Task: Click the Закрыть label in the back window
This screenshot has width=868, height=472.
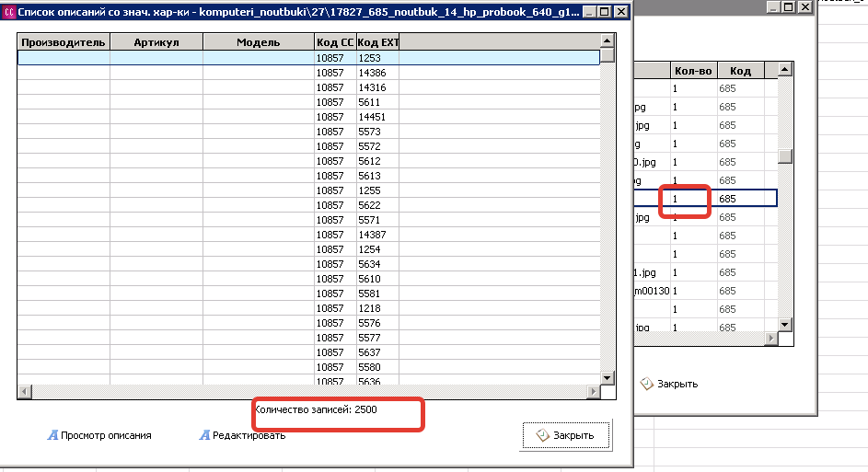Action: [x=677, y=384]
